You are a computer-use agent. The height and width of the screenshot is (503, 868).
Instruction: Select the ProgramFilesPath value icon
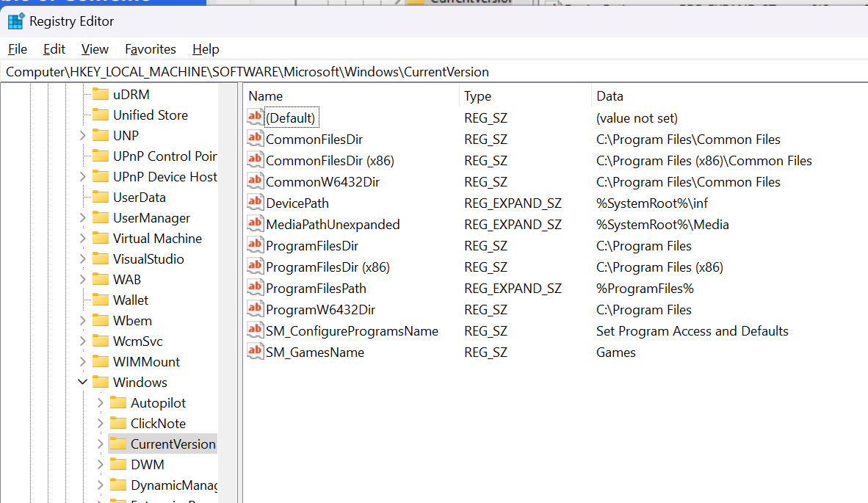(x=254, y=288)
